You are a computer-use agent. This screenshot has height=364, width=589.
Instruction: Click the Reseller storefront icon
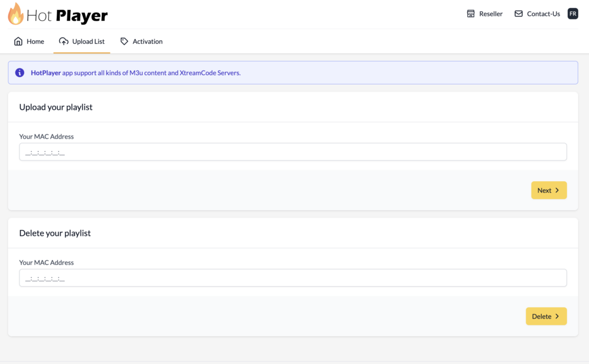471,14
